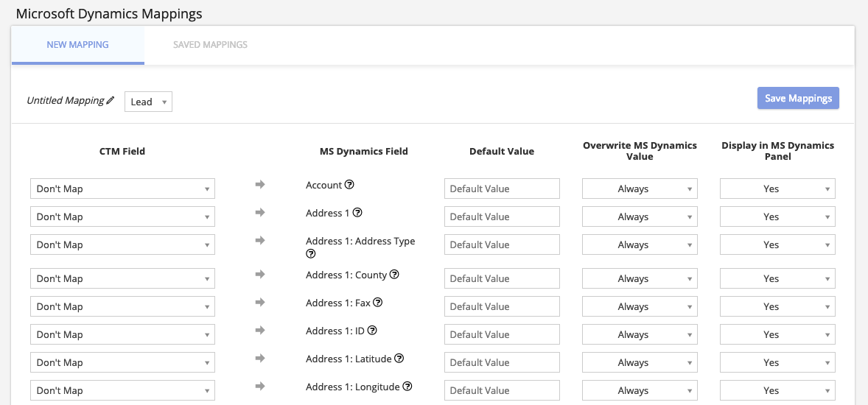The image size is (868, 405).
Task: Show help for Address 1: Latitude
Action: pos(399,359)
